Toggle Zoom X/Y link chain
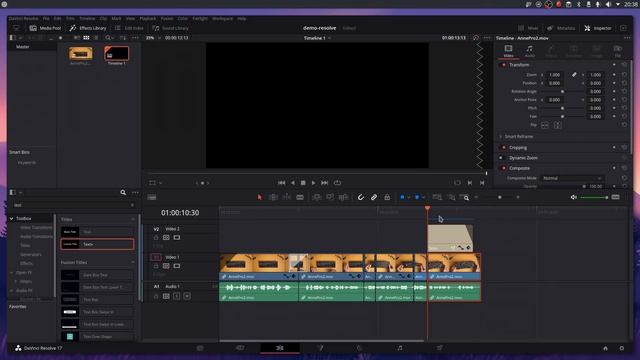Image resolution: width=640 pixels, height=360 pixels. [574, 75]
